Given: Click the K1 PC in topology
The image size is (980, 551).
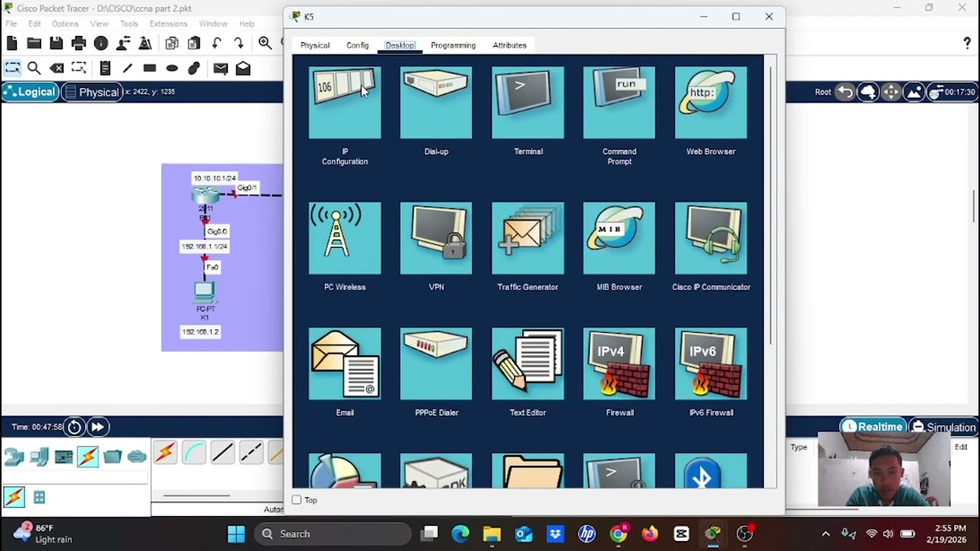Looking at the screenshot, I should coord(204,292).
